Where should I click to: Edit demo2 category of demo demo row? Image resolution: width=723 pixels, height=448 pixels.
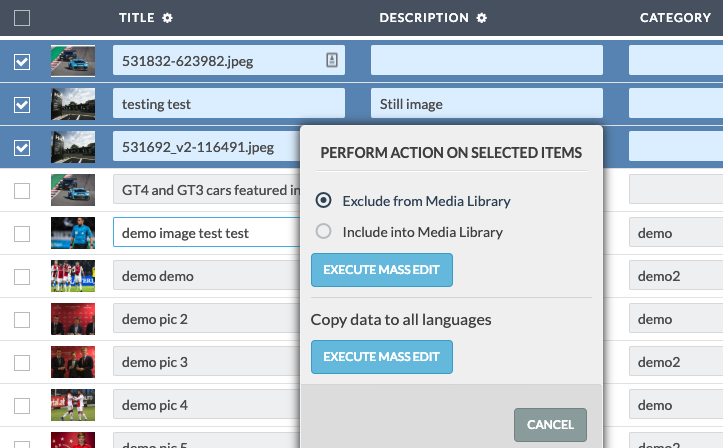pos(676,276)
